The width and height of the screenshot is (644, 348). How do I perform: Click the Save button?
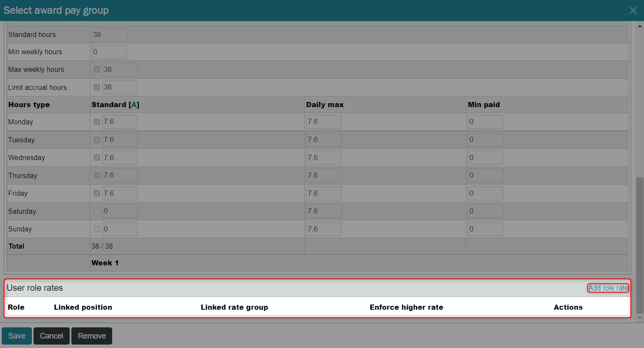pos(17,336)
